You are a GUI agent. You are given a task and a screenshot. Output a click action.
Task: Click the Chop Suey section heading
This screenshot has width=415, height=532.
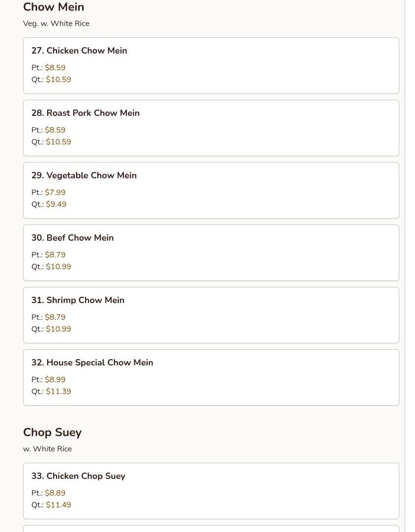(x=52, y=432)
